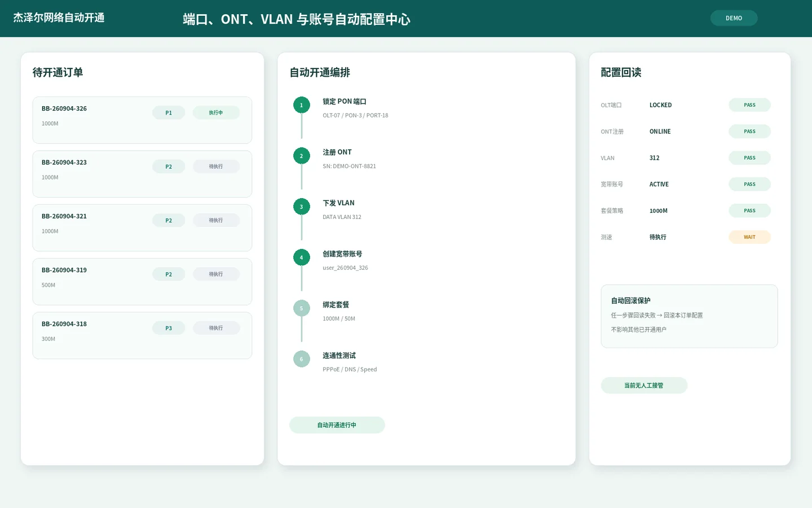Image resolution: width=812 pixels, height=508 pixels.
Task: Click the text OLT-07 / PON-3 / PORT-18
Action: pyautogui.click(x=355, y=116)
